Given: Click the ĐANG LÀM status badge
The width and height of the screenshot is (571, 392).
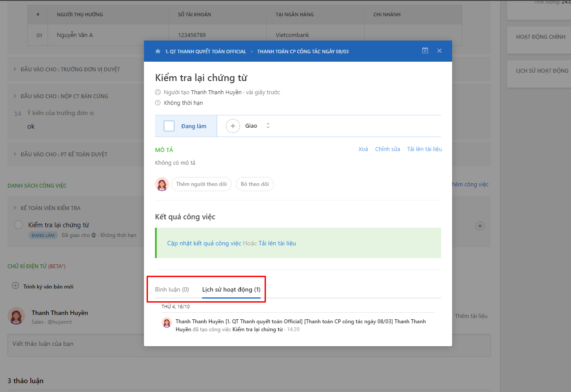Looking at the screenshot, I should click(x=44, y=235).
